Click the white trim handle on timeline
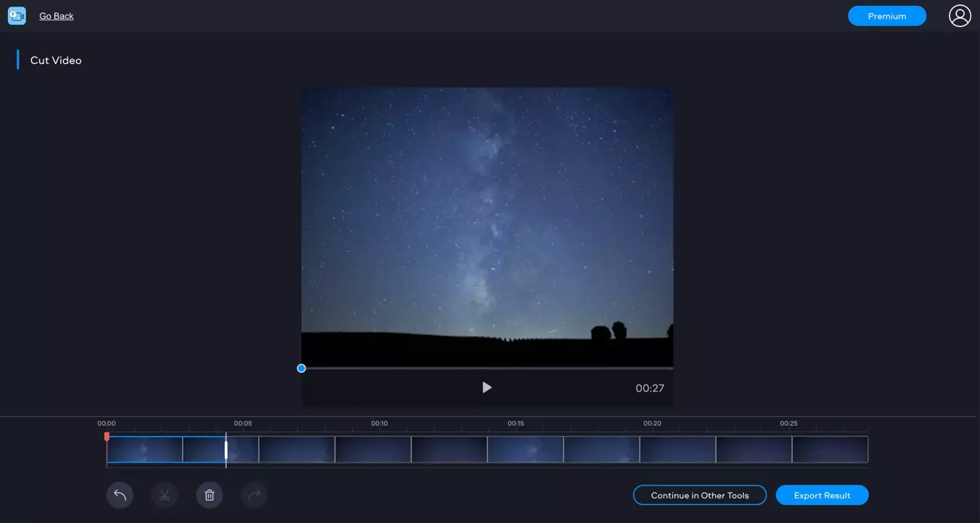Image resolution: width=980 pixels, height=523 pixels. click(x=226, y=450)
